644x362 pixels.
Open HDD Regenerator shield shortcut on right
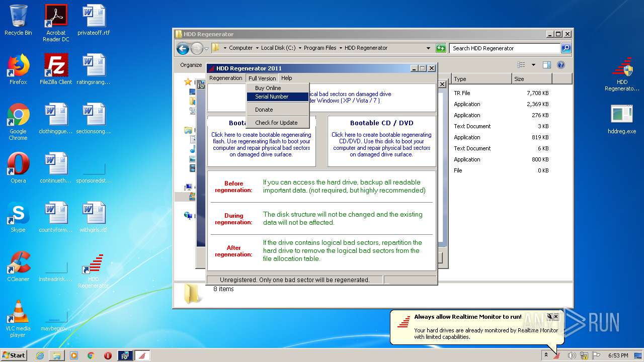pos(622,73)
